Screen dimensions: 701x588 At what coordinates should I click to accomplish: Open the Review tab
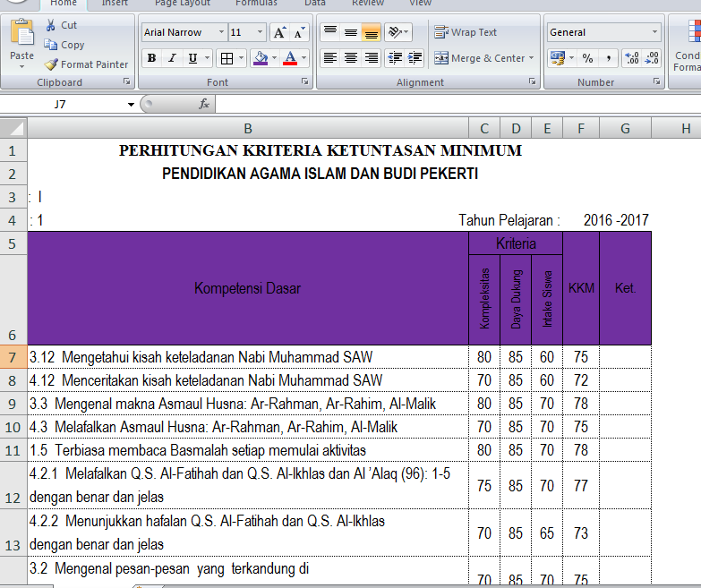pos(367,3)
